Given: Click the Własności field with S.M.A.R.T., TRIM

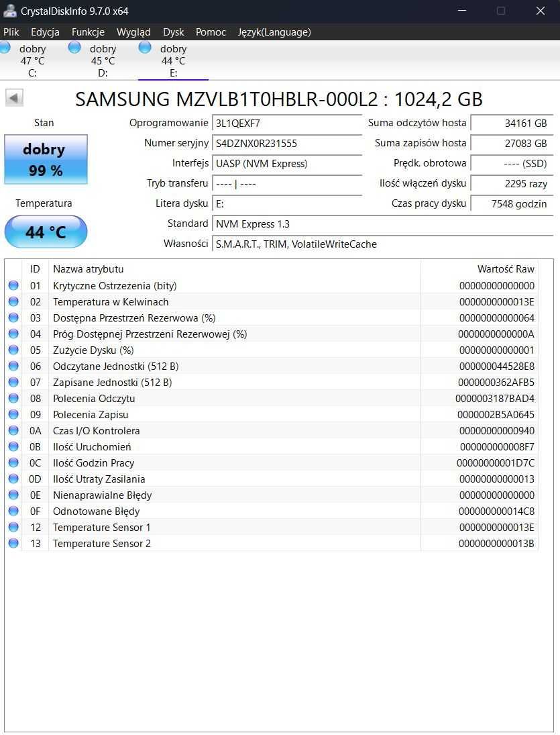Looking at the screenshot, I should pos(382,244).
